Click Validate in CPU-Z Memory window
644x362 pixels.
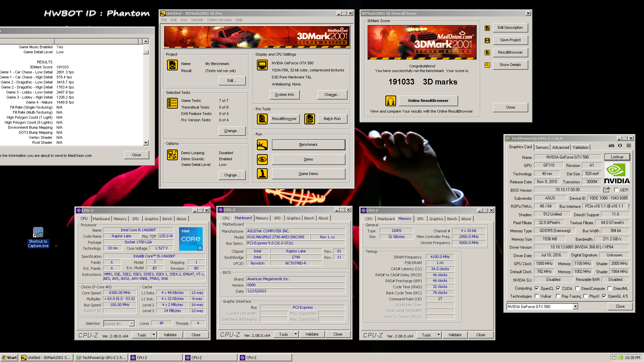click(x=454, y=335)
